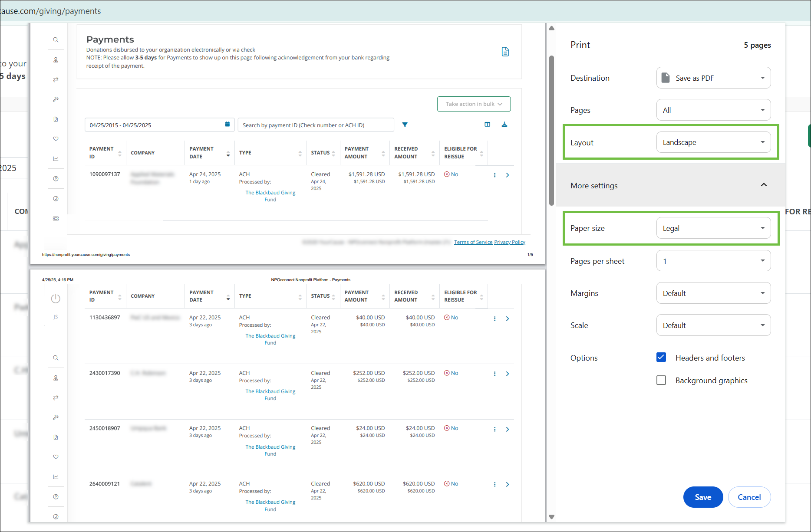
Task: Open the Terms of Service link
Action: pyautogui.click(x=473, y=242)
